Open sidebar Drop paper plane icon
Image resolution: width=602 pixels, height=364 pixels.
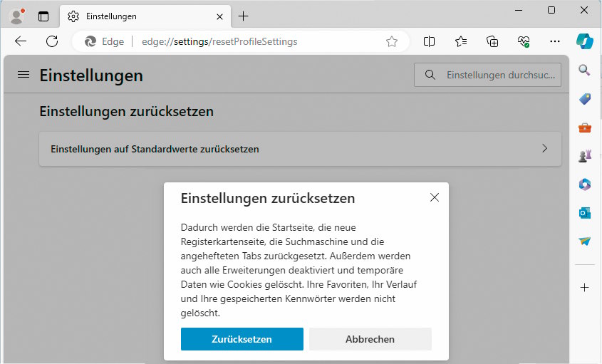click(585, 241)
